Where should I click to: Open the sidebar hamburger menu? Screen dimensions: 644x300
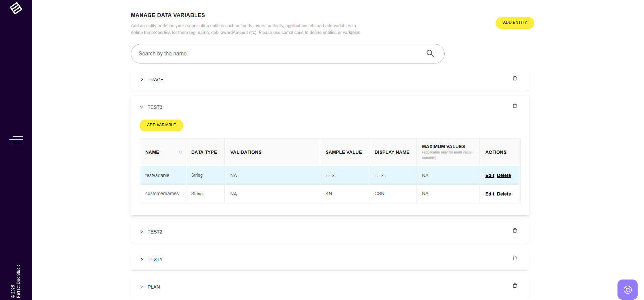[16, 140]
